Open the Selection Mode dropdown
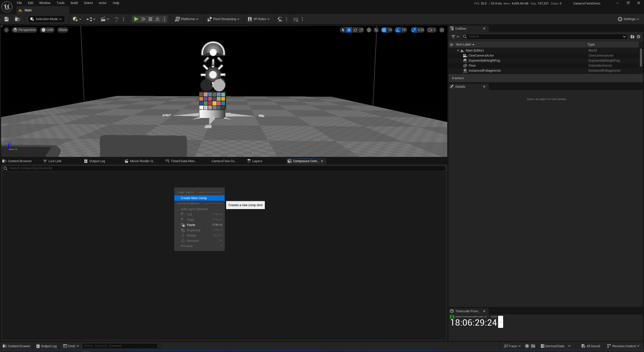Screen dimensions: 644x352 click(x=46, y=19)
